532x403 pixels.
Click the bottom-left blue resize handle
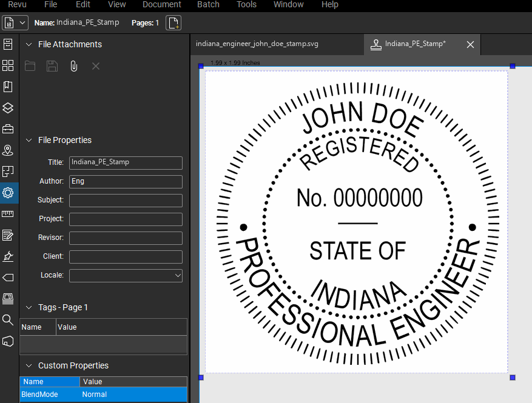[x=201, y=378]
